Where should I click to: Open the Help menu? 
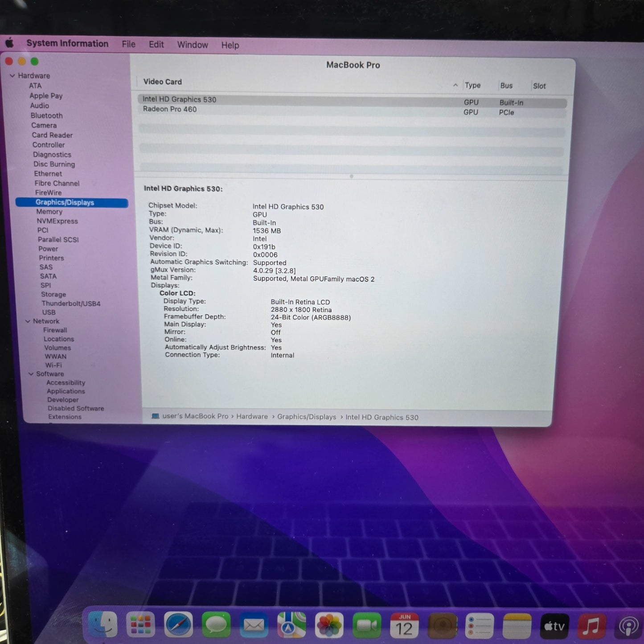(230, 45)
